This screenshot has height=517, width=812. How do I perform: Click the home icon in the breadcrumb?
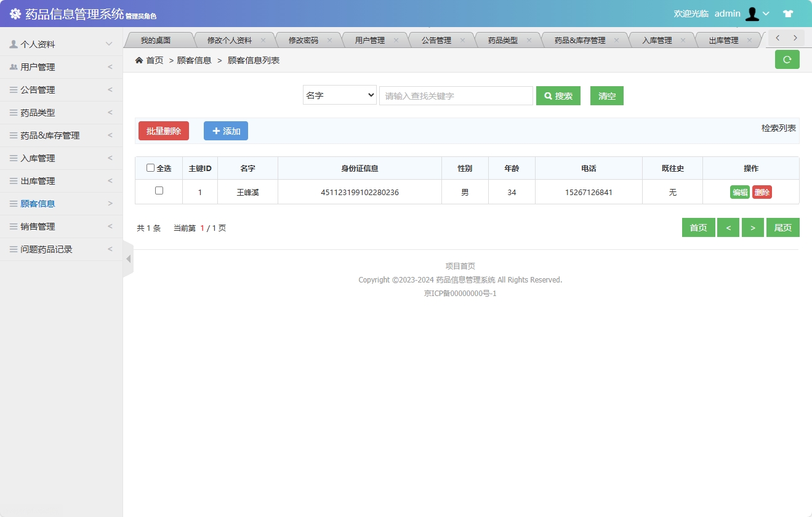[x=139, y=60]
